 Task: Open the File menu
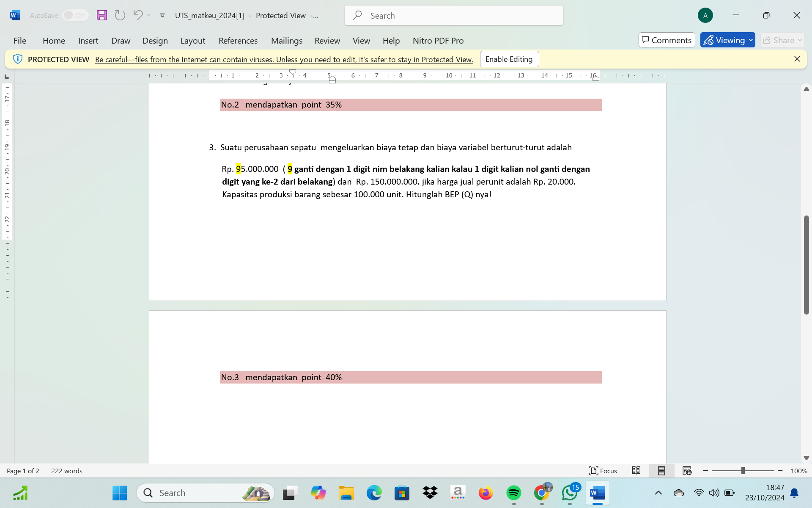coord(20,40)
